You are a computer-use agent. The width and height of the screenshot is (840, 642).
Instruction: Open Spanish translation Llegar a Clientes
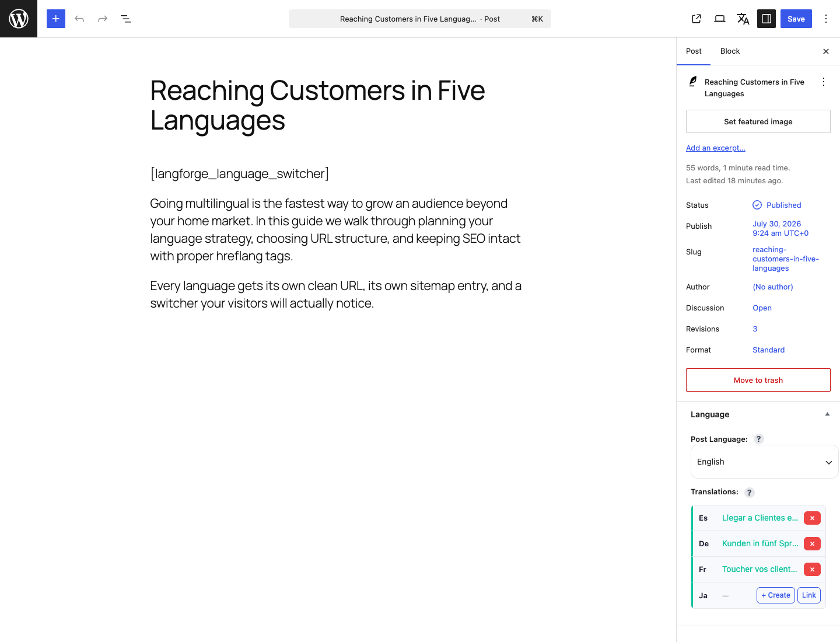[x=760, y=518]
